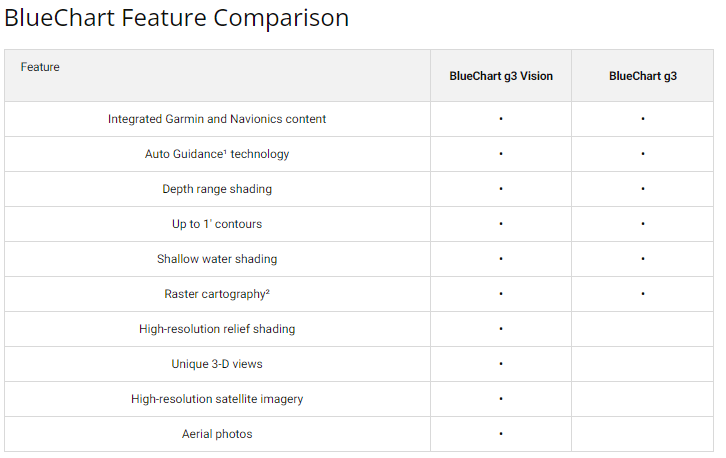Click empty g3 cell for satellite imagery

tap(642, 399)
